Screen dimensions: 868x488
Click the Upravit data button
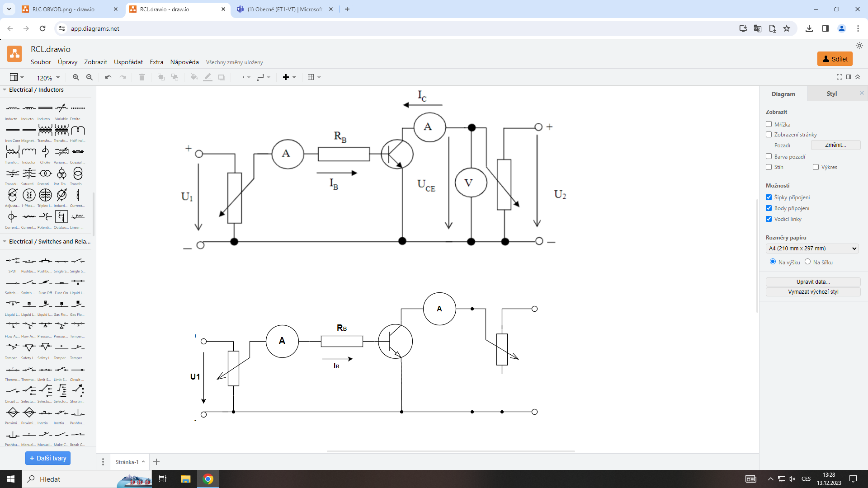click(x=813, y=282)
